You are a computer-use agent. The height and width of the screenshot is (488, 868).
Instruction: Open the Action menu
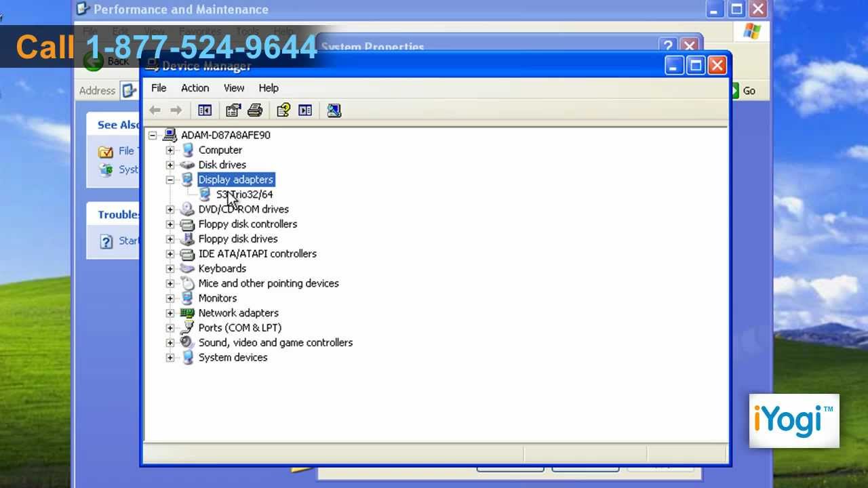click(195, 88)
